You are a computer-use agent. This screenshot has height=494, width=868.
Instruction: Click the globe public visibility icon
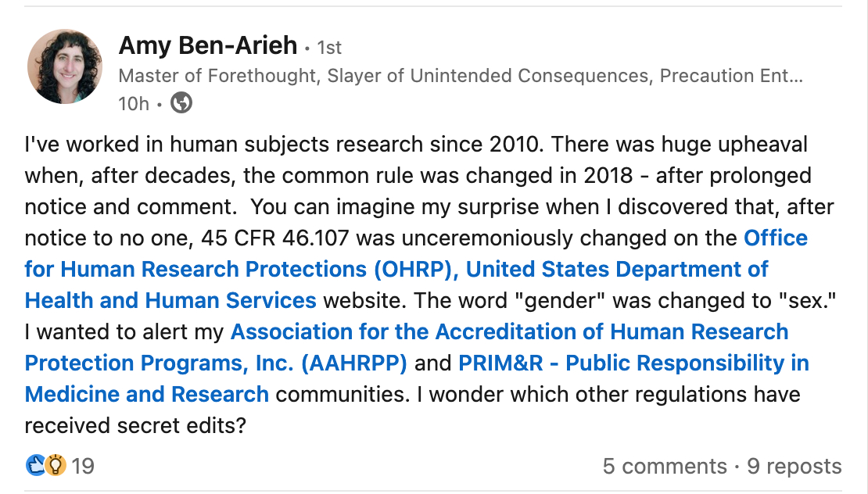click(x=181, y=103)
